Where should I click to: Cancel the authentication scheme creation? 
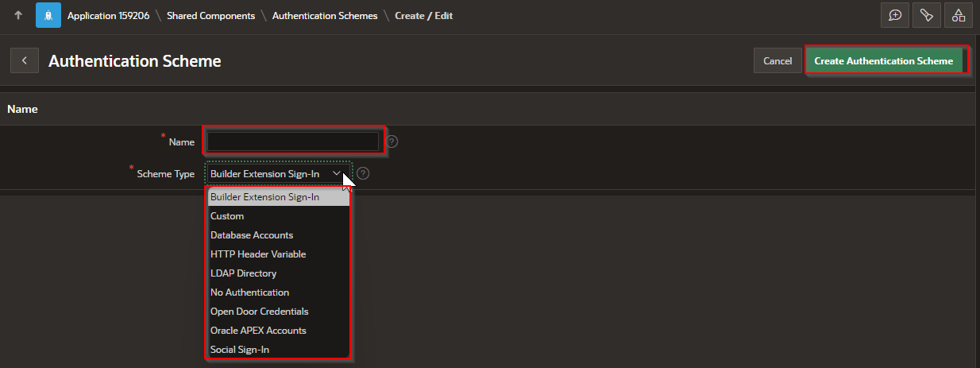[777, 60]
